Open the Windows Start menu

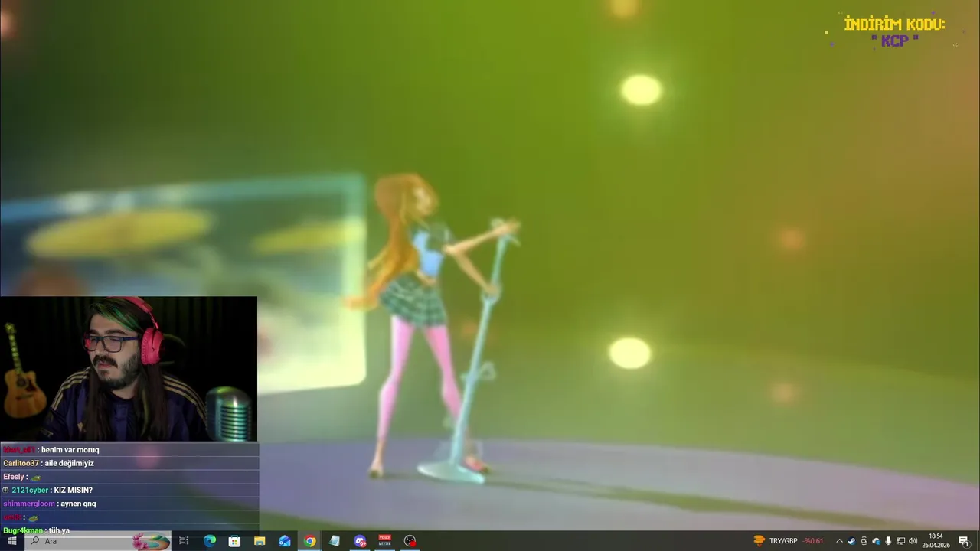pos(12,541)
